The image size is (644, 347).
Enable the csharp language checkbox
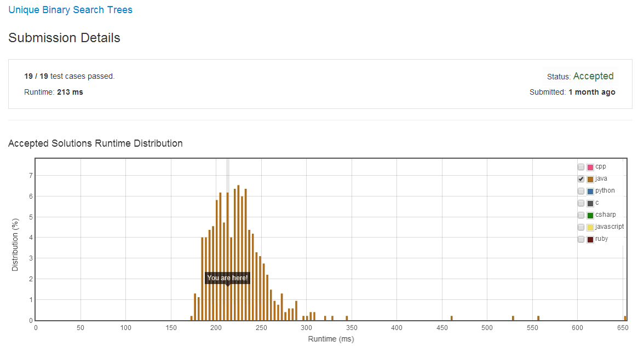tap(580, 215)
